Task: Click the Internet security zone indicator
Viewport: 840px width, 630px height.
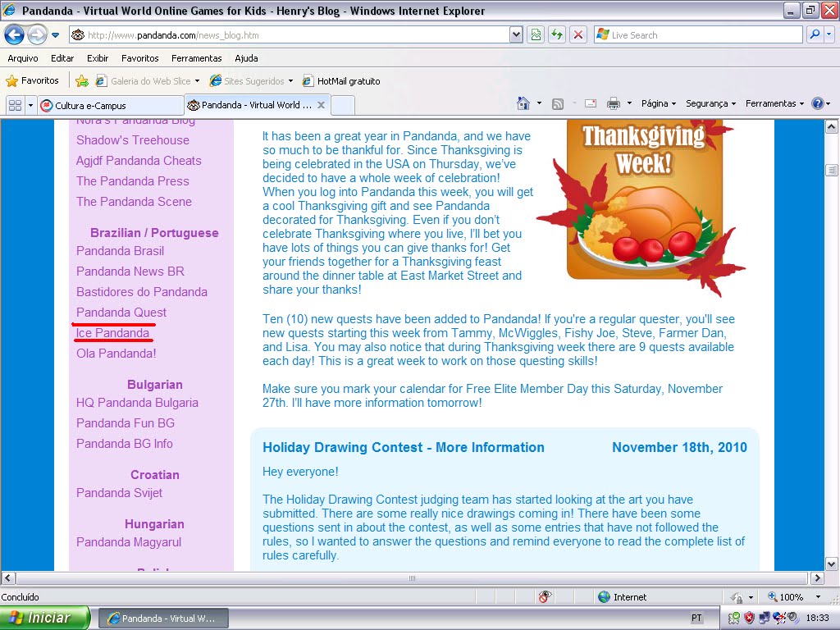Action: (623, 597)
